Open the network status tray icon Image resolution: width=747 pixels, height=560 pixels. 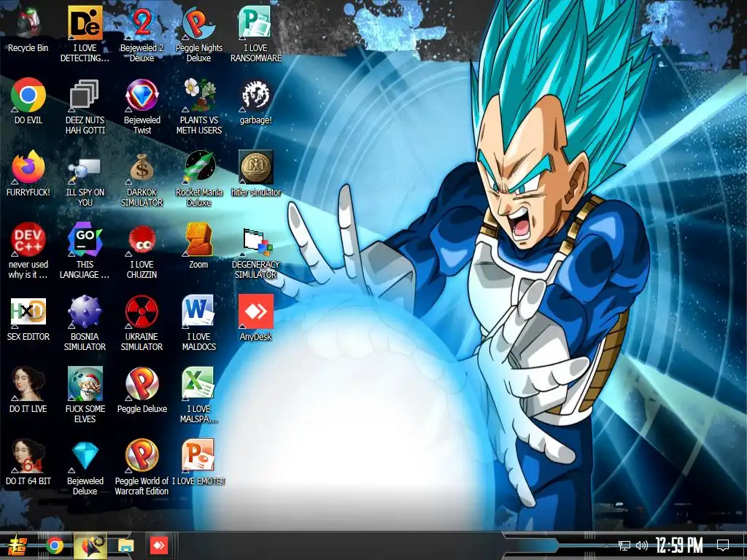(x=624, y=545)
